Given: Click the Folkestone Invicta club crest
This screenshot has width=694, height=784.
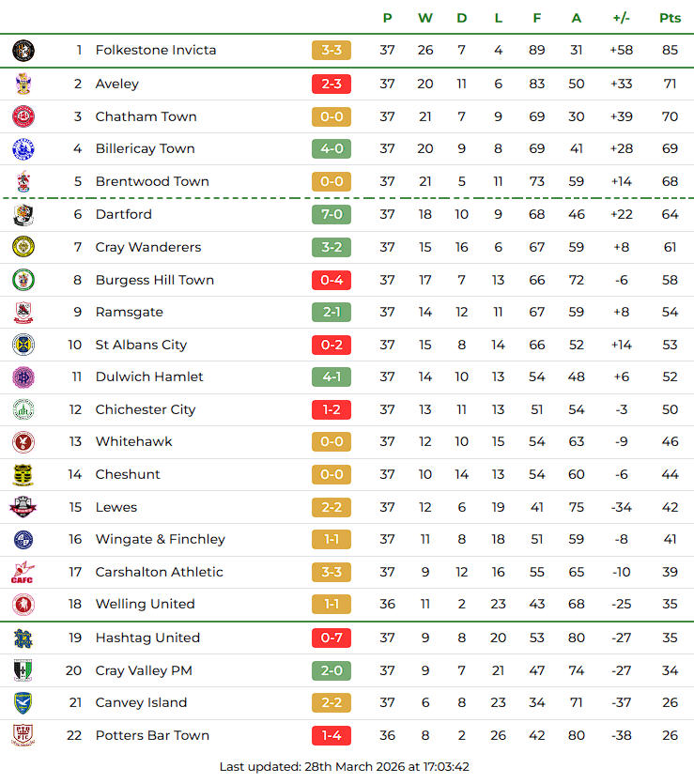Looking at the screenshot, I should [23, 51].
